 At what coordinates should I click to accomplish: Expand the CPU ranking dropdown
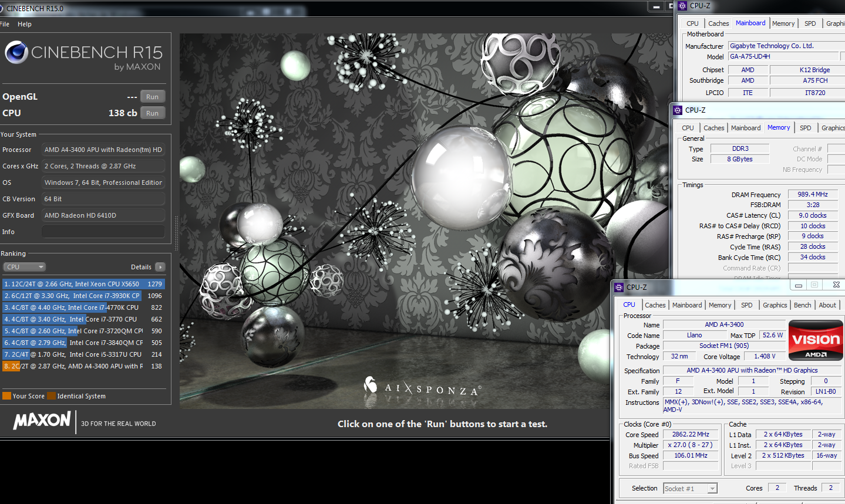pos(24,267)
